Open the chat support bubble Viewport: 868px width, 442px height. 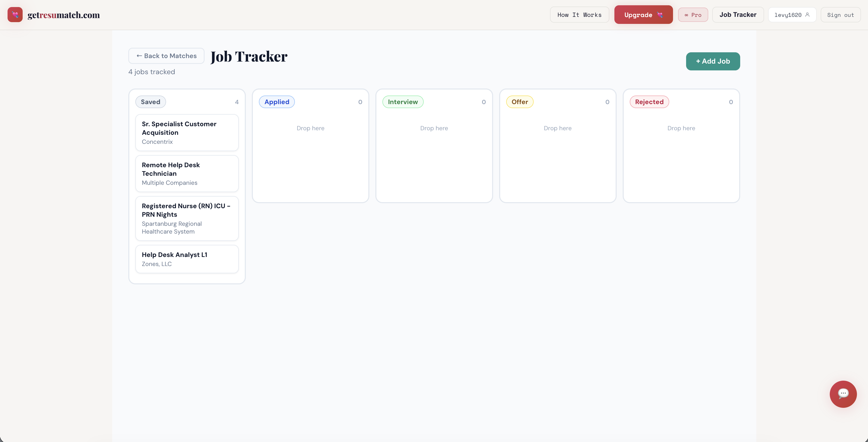[843, 393]
